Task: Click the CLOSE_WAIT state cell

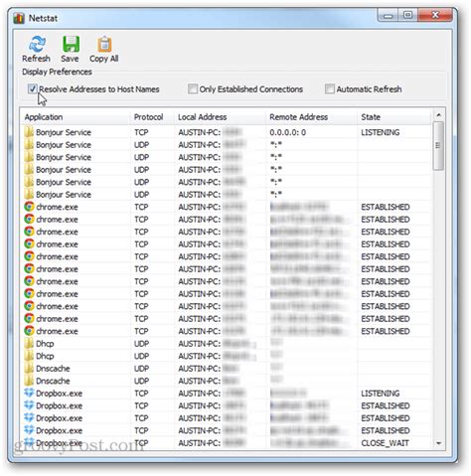Action: tap(385, 443)
